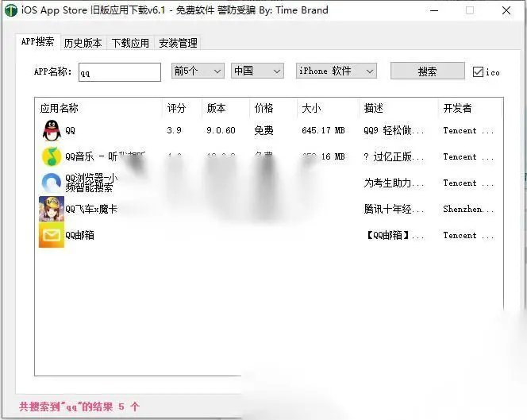Open the iPhone 软件 type dropdown
527x420 pixels.
[336, 71]
